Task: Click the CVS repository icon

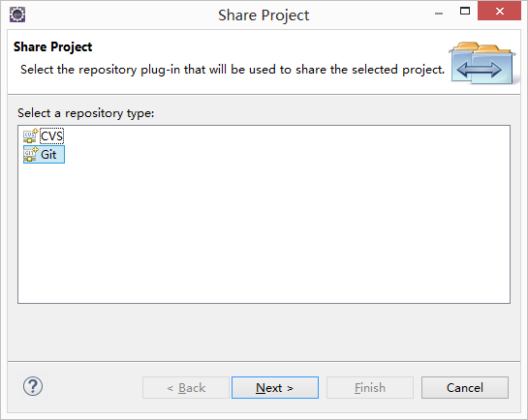Action: tap(31, 135)
